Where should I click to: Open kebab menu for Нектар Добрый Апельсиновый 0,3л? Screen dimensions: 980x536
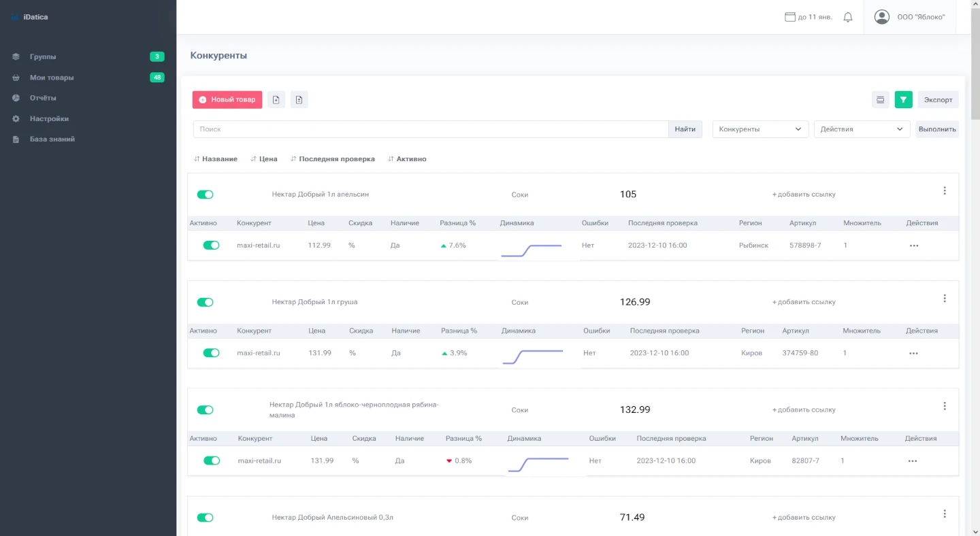coord(945,514)
